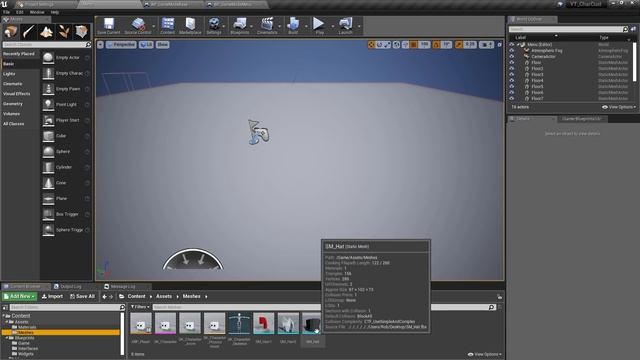Go to Assets in the breadcrumb path
This screenshot has width=640, height=360.
click(164, 296)
